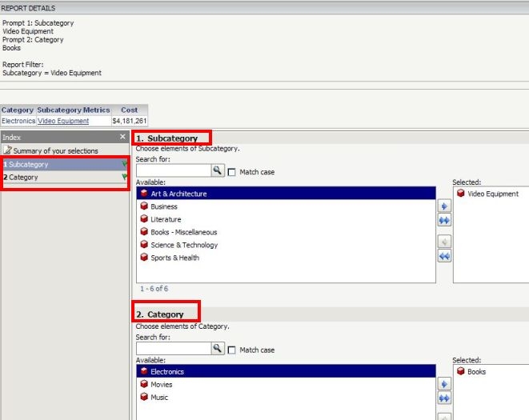529x420 pixels.
Task: Click the $4,181,261 cost cell
Action: pos(130,121)
